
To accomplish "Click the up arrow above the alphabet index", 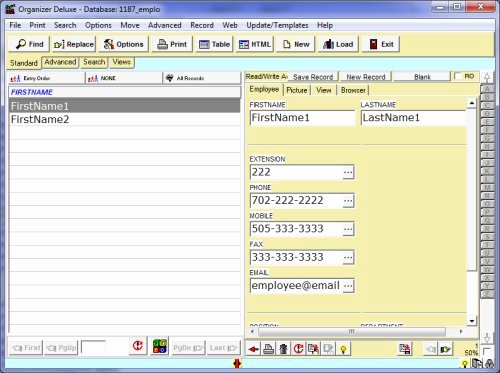I will 487,78.
